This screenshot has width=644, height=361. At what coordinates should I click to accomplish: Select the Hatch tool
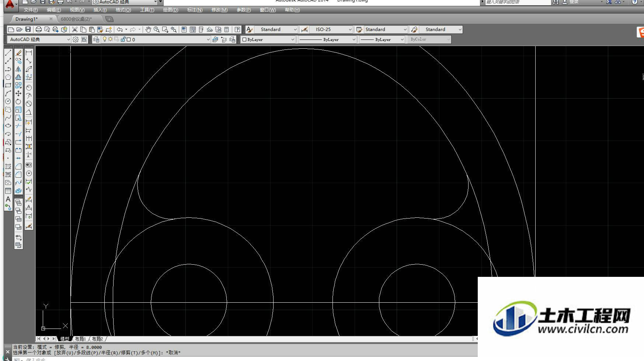[8, 166]
